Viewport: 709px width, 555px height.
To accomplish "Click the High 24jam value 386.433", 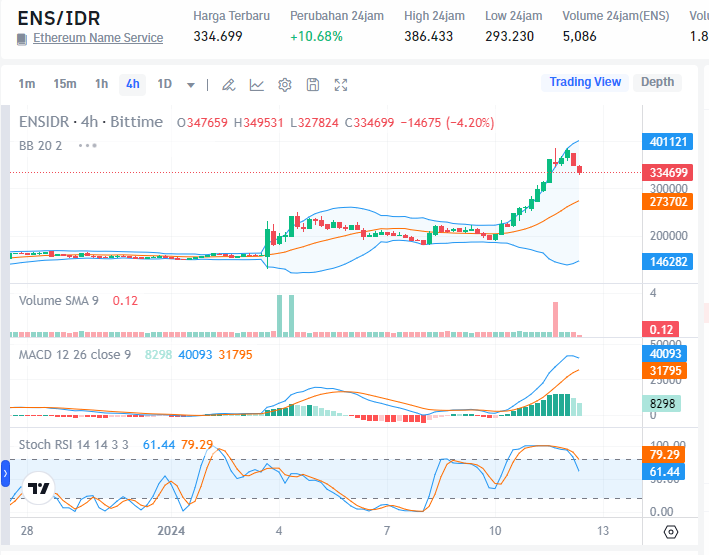I will tap(429, 37).
